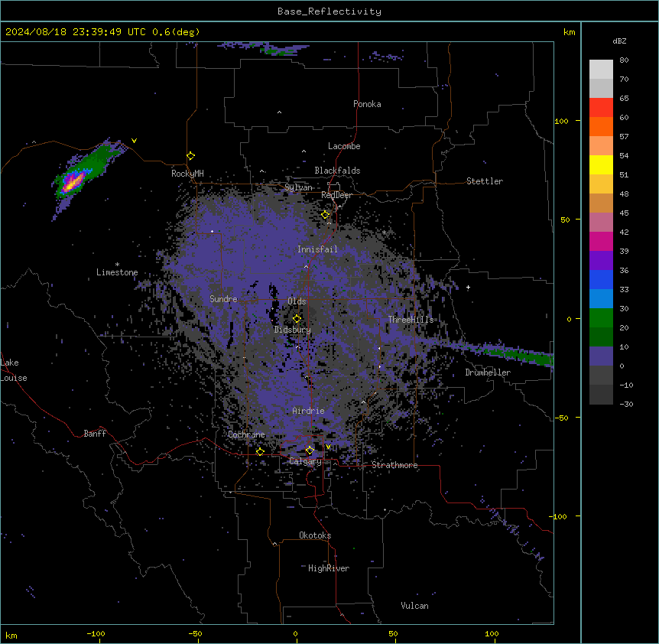Image resolution: width=659 pixels, height=644 pixels.
Task: Click the Cochrane town label
Action: tap(246, 434)
